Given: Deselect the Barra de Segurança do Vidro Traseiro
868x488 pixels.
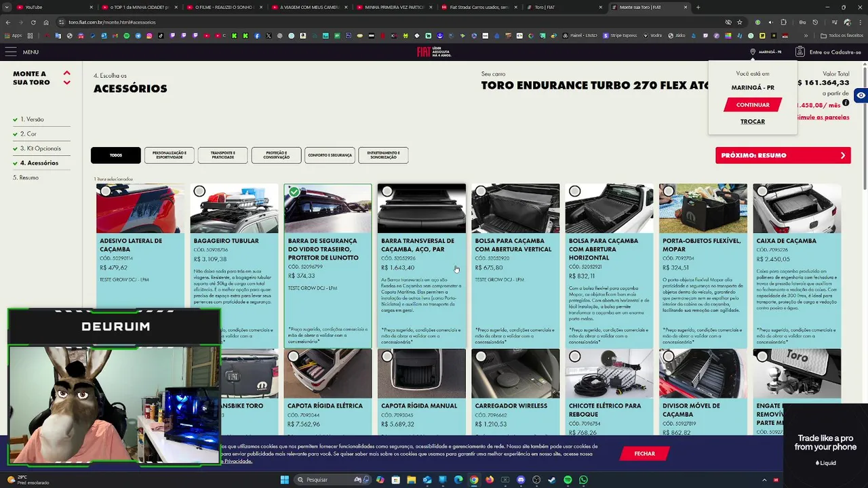Looking at the screenshot, I should 294,191.
